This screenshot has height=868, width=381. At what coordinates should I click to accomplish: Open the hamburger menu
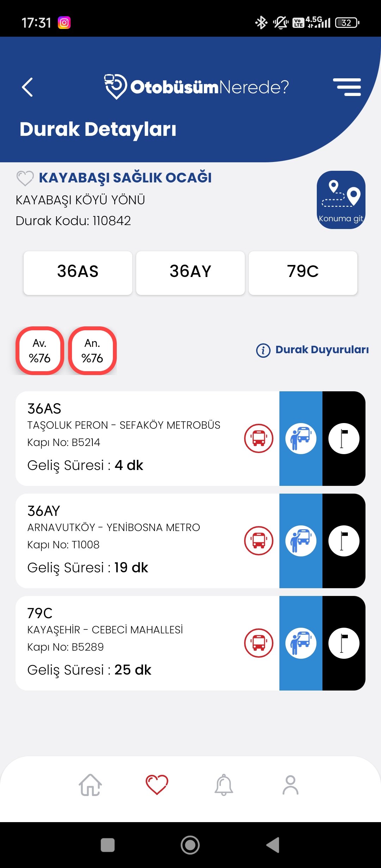347,87
